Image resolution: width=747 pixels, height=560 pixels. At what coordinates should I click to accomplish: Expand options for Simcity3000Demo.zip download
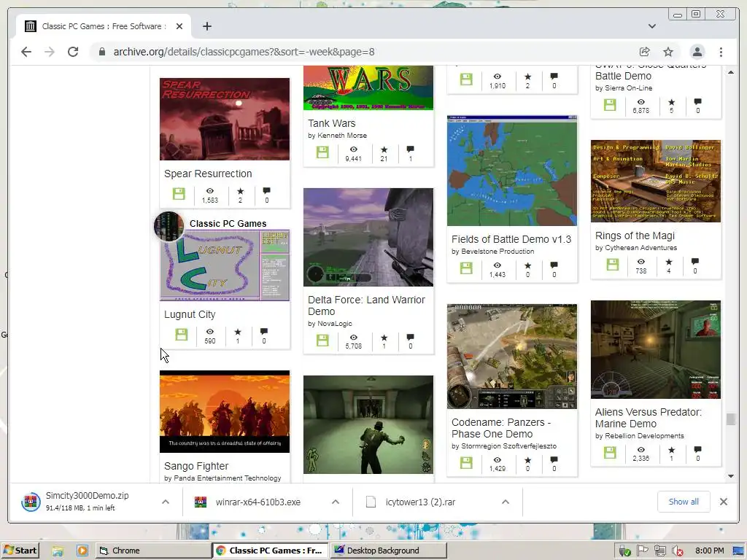(x=166, y=502)
